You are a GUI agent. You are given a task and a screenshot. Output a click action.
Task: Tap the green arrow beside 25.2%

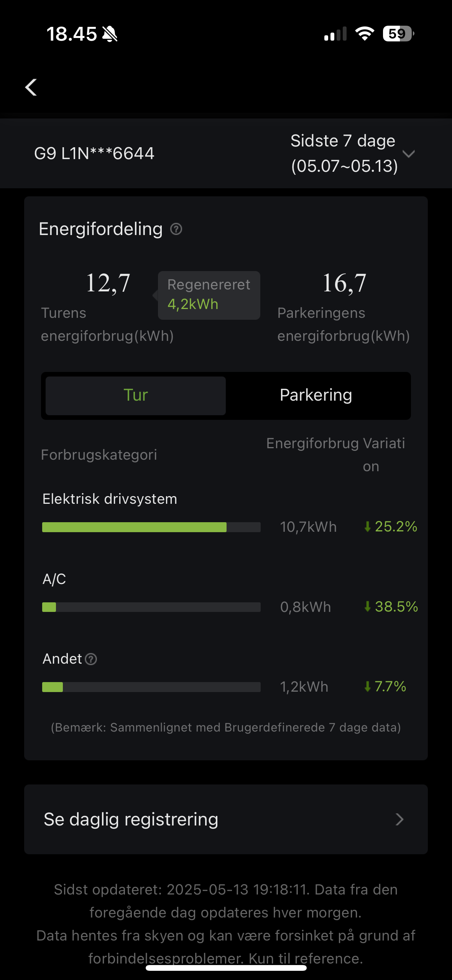(x=367, y=527)
